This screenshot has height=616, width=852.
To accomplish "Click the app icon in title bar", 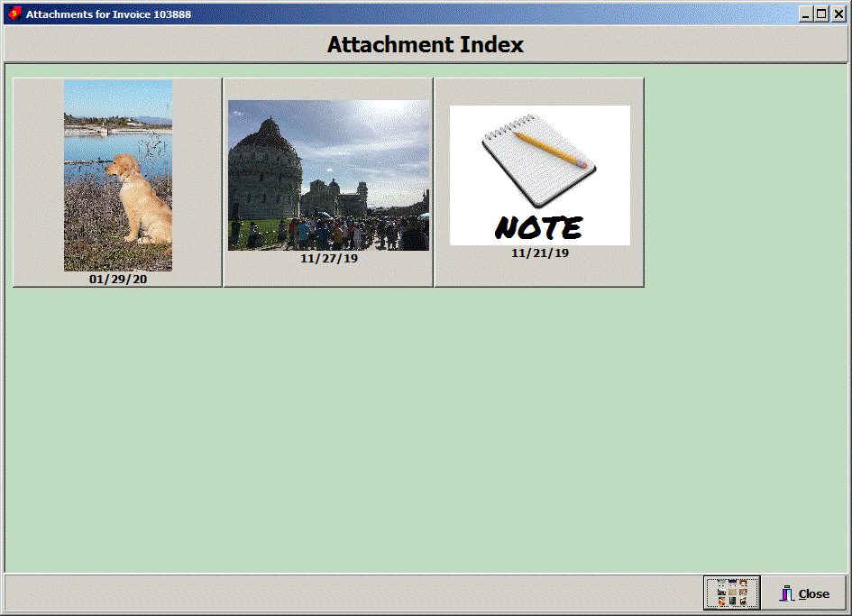I will [x=14, y=14].
